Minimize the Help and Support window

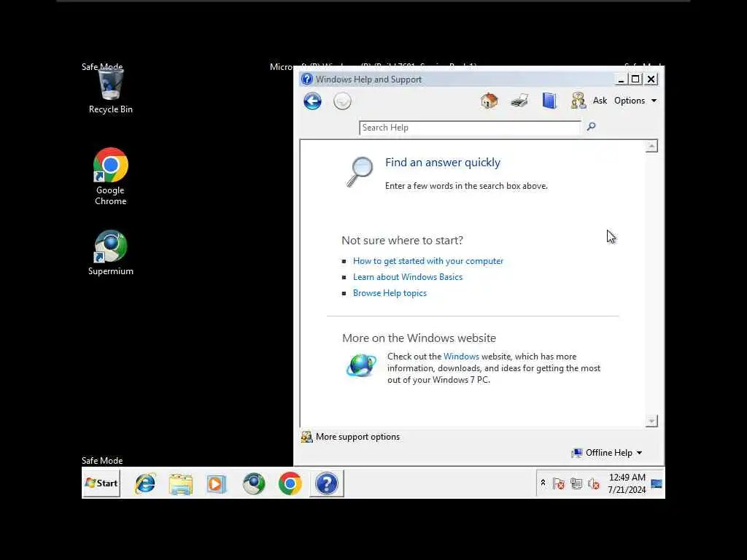click(620, 79)
